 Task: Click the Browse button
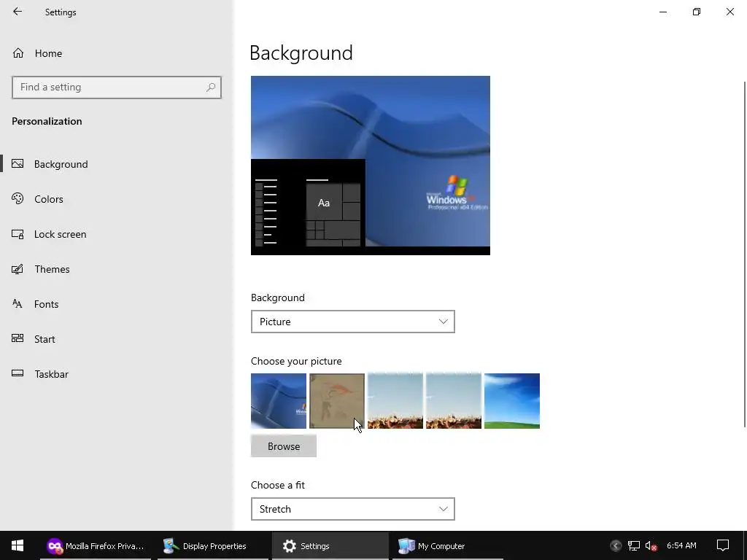(284, 446)
